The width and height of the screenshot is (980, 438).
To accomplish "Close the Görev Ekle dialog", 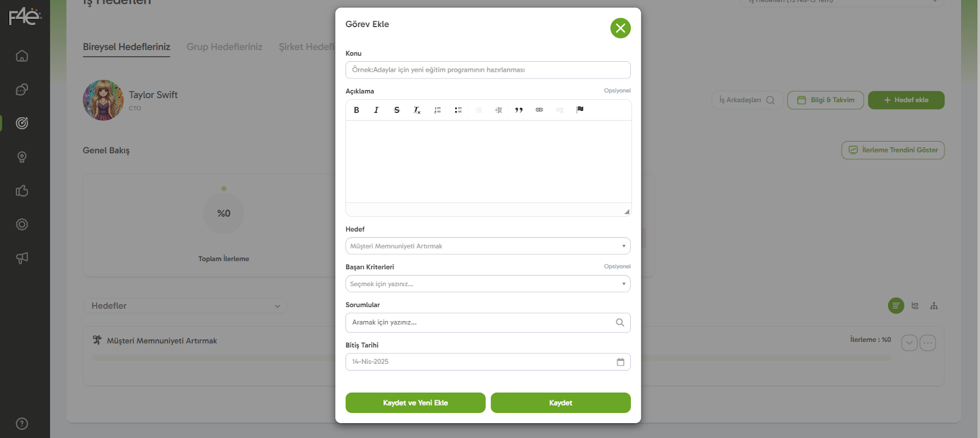I will pos(620,28).
